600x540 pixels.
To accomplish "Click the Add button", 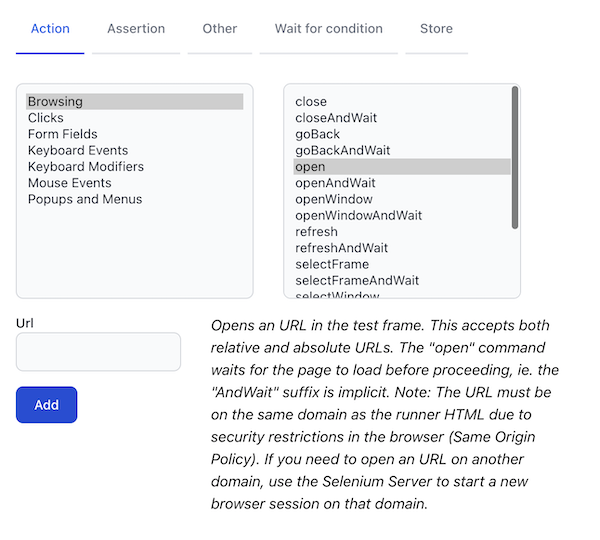I will point(47,405).
